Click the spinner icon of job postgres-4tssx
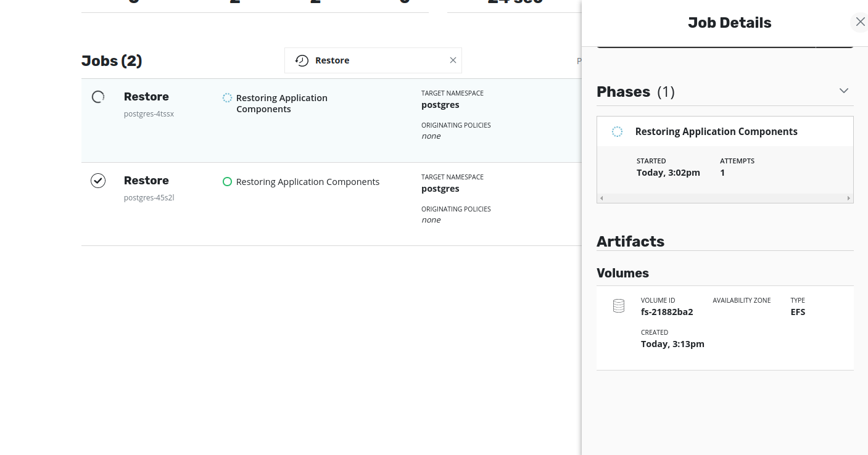 click(98, 97)
